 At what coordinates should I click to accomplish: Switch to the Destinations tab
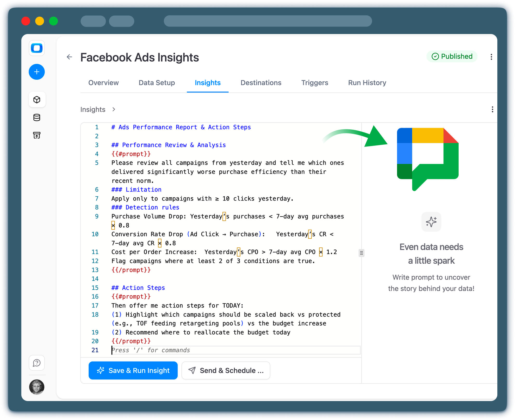261,83
